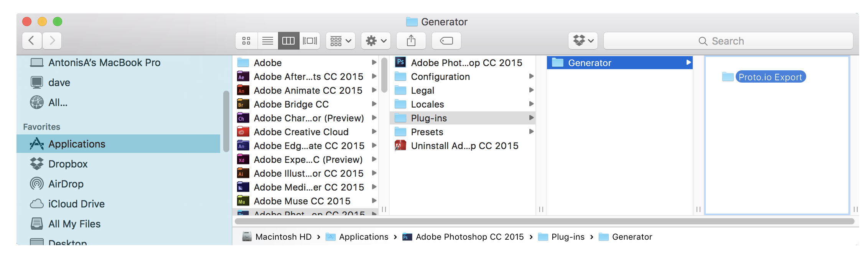This screenshot has width=868, height=257.
Task: Switch to list view
Action: [x=268, y=41]
